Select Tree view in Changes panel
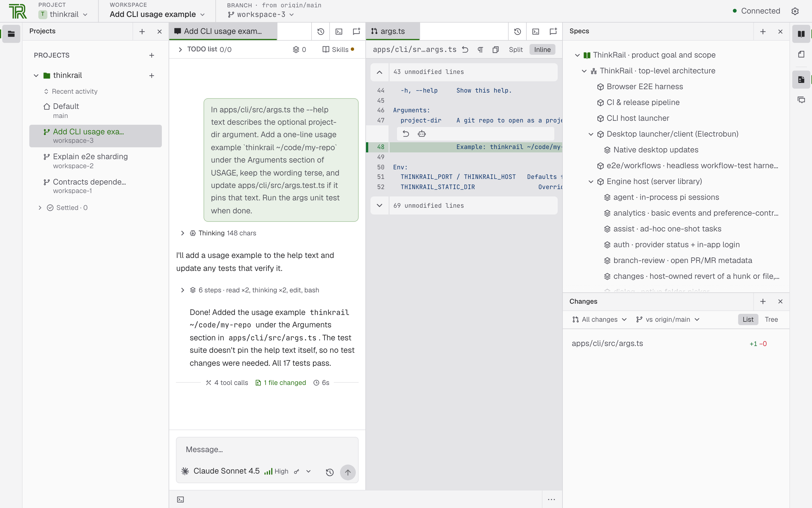812x508 pixels. [x=771, y=319]
